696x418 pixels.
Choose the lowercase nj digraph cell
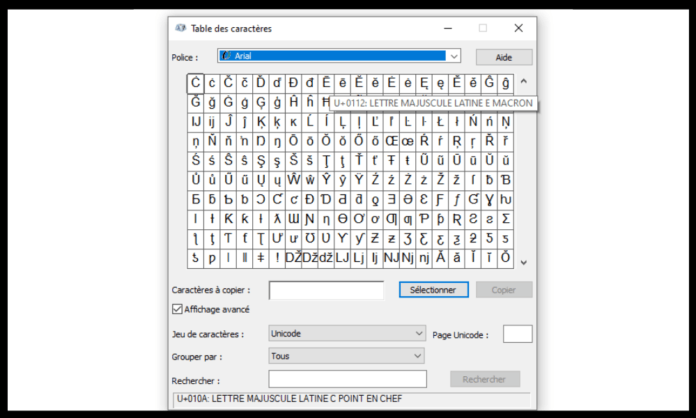[424, 258]
